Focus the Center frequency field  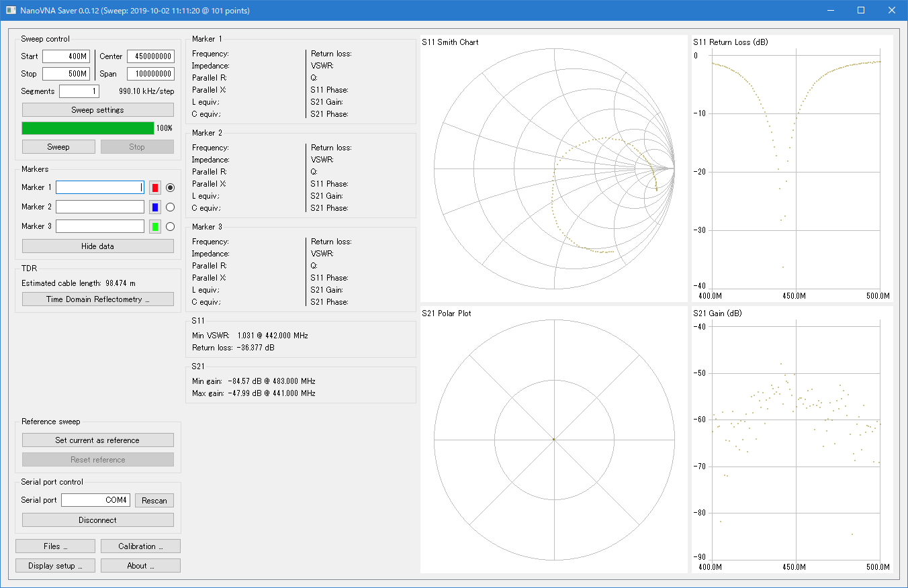tap(150, 56)
